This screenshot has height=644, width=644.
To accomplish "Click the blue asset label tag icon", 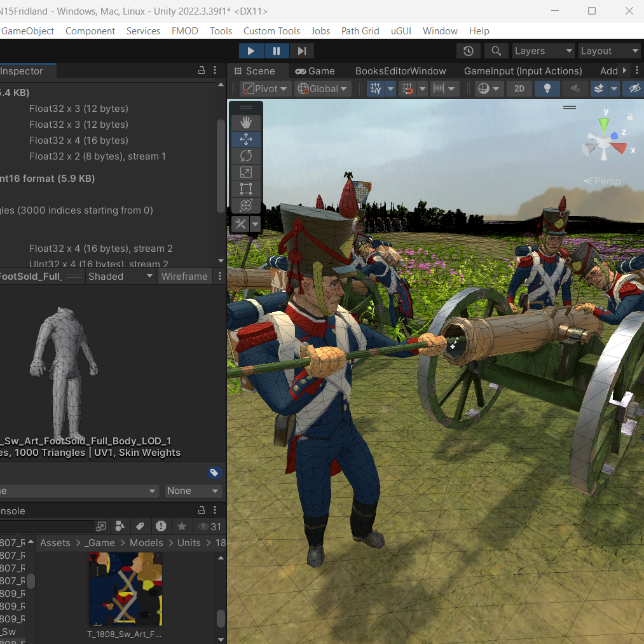I will click(x=214, y=473).
